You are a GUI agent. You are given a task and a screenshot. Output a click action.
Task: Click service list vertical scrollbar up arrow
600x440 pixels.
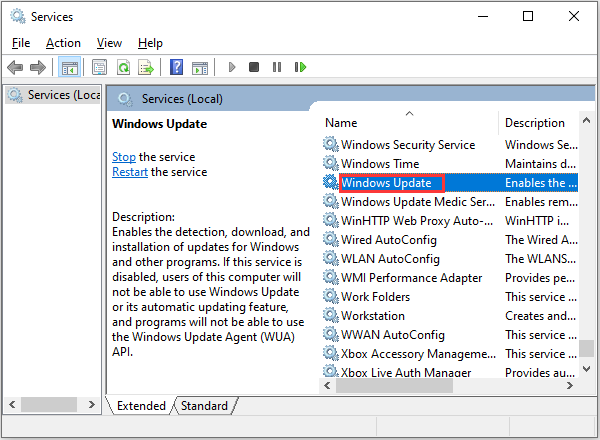pyautogui.click(x=586, y=121)
